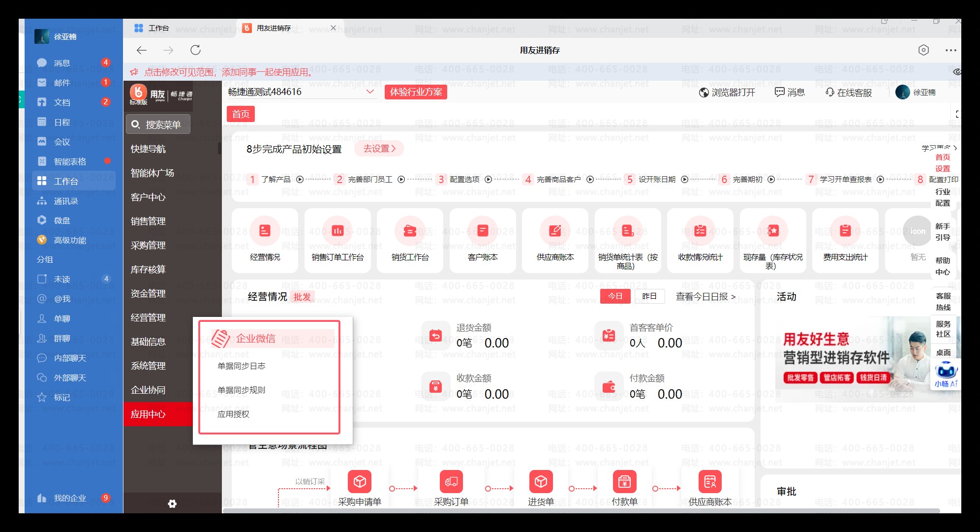Click the 经营情况 shortcut card icon
The width and height of the screenshot is (980, 532).
tap(265, 230)
